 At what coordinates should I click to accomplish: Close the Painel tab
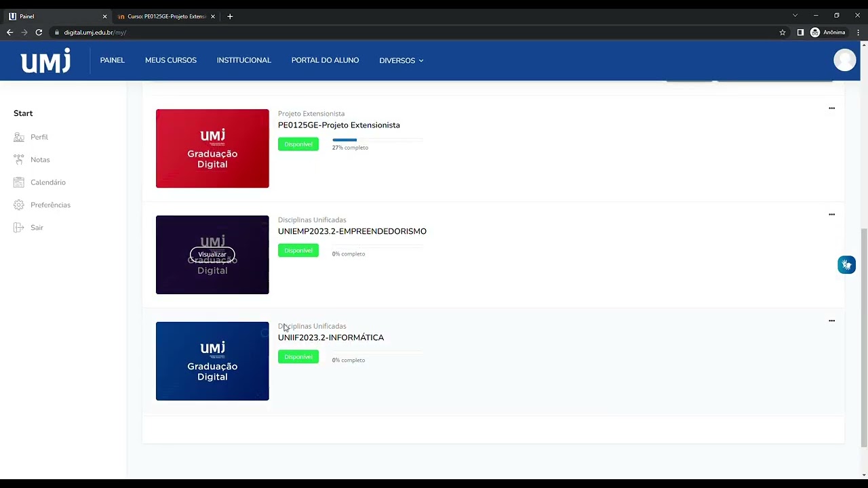[104, 16]
